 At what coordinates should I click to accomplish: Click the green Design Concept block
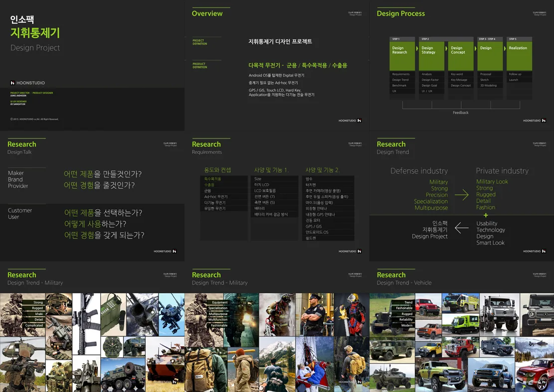tap(460, 55)
